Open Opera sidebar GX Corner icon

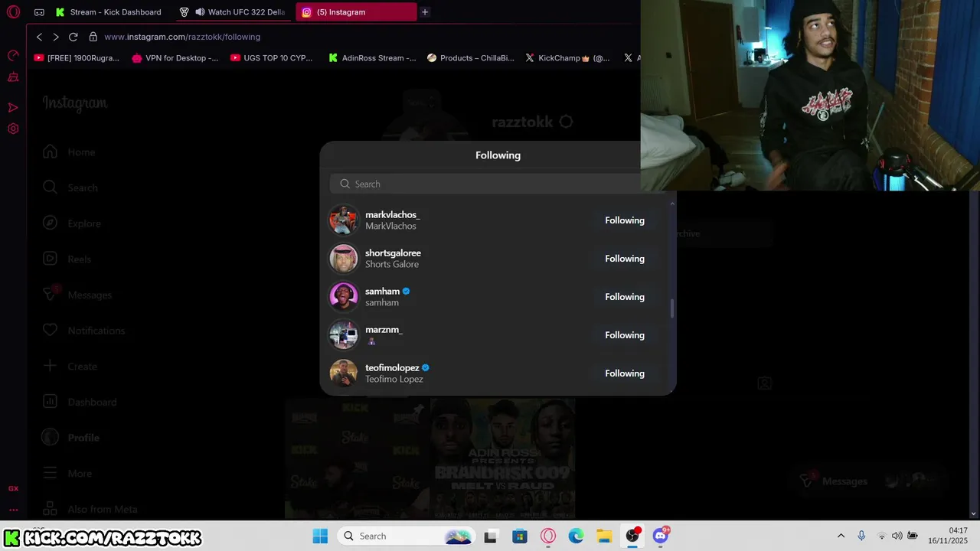point(13,77)
